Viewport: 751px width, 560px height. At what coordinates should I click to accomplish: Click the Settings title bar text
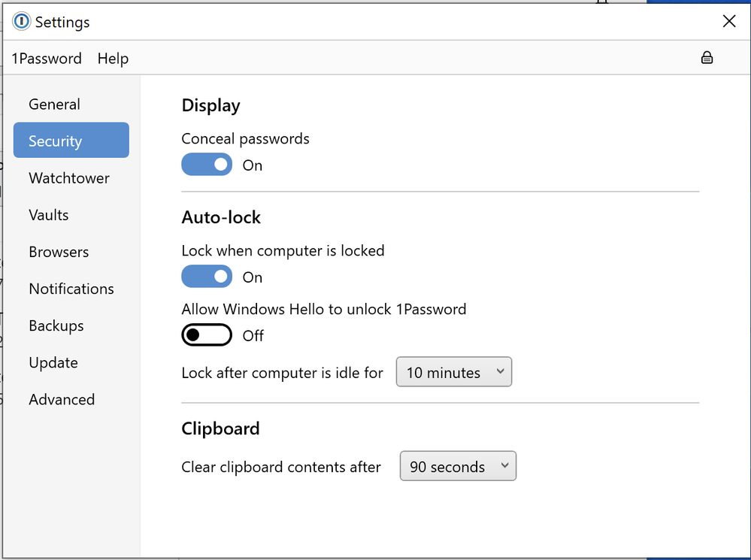point(62,23)
